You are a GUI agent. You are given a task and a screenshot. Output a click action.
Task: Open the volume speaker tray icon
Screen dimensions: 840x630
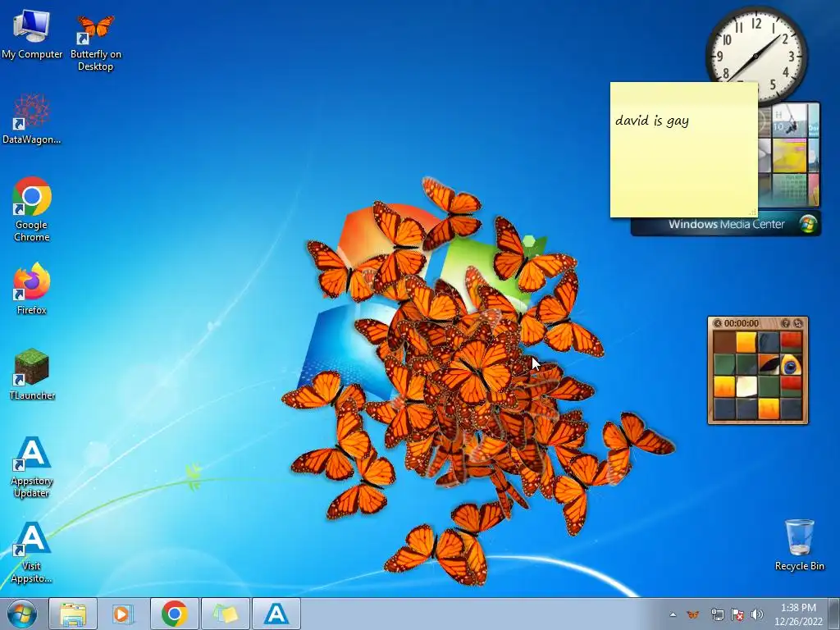pyautogui.click(x=757, y=614)
